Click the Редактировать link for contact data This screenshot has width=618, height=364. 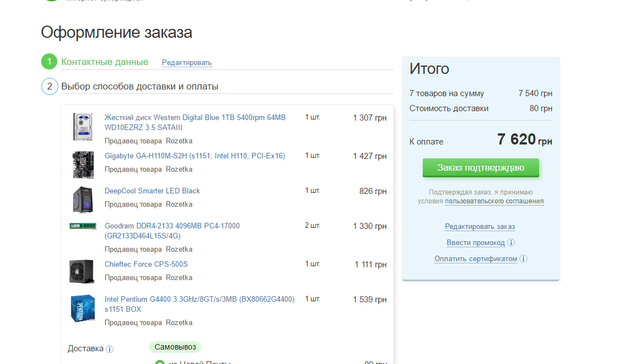pyautogui.click(x=187, y=63)
